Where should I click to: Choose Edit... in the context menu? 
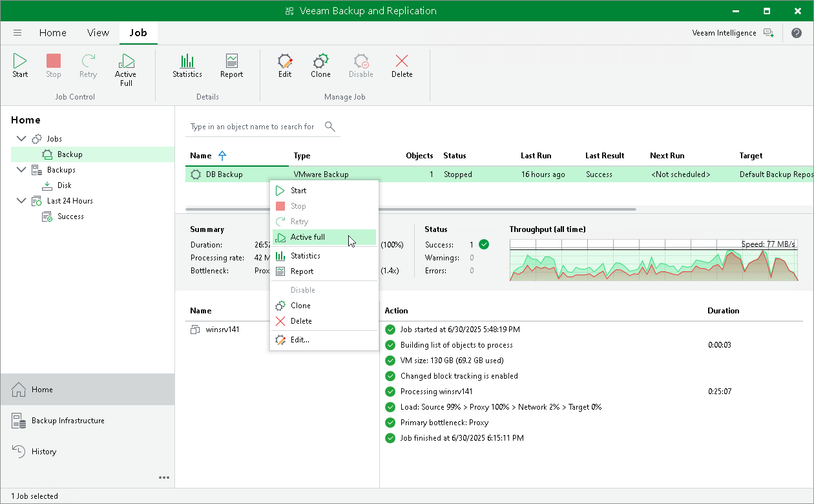(324, 340)
